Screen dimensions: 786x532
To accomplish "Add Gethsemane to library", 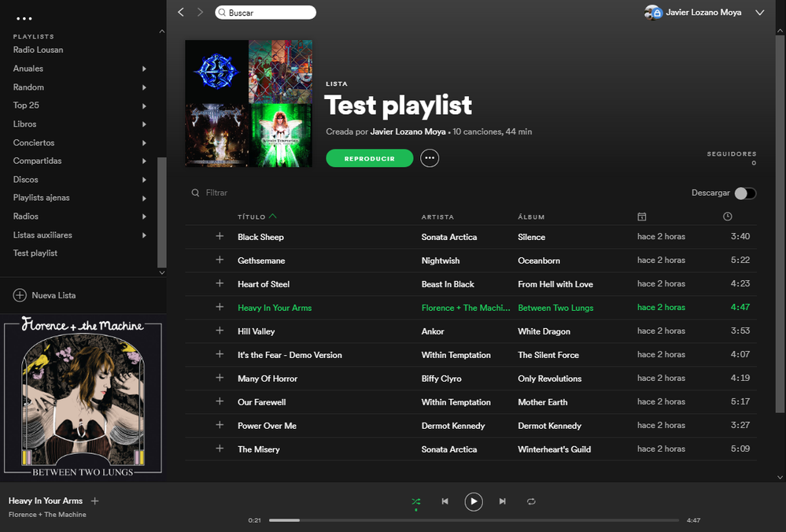I will click(x=220, y=260).
